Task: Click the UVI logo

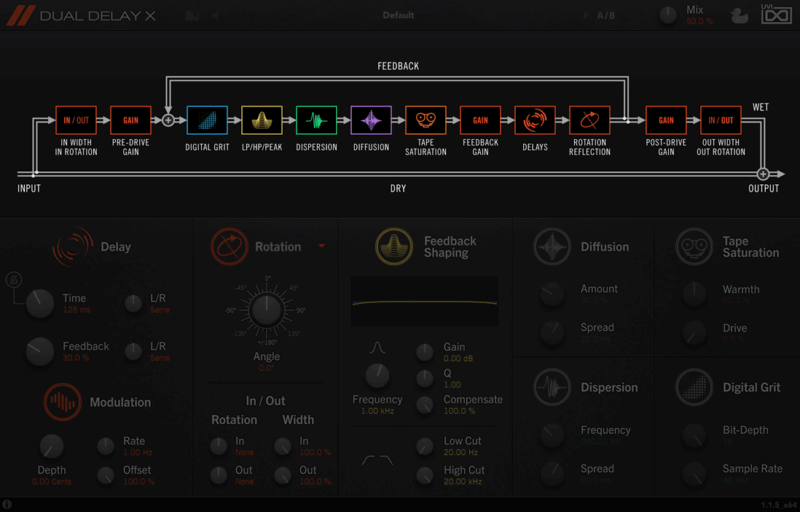Action: [776, 14]
